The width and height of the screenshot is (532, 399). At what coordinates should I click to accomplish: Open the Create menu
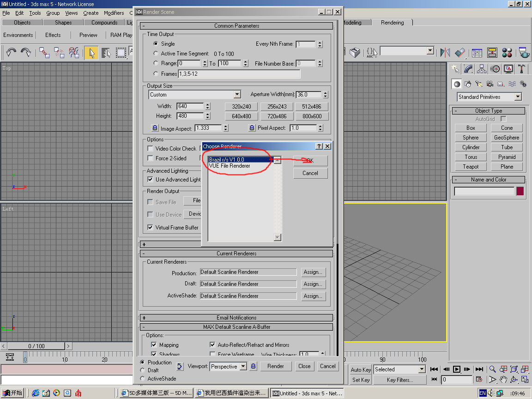tap(91, 13)
